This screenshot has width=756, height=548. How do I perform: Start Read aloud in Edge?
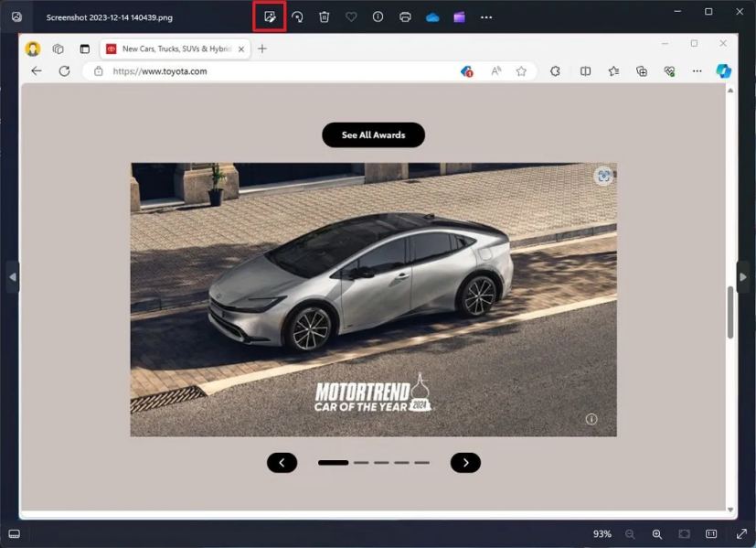coord(496,71)
